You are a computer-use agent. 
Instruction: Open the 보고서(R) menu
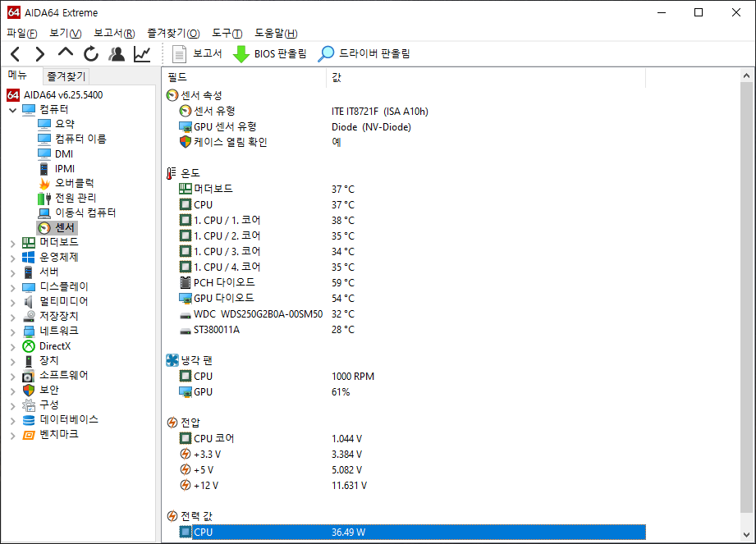114,34
